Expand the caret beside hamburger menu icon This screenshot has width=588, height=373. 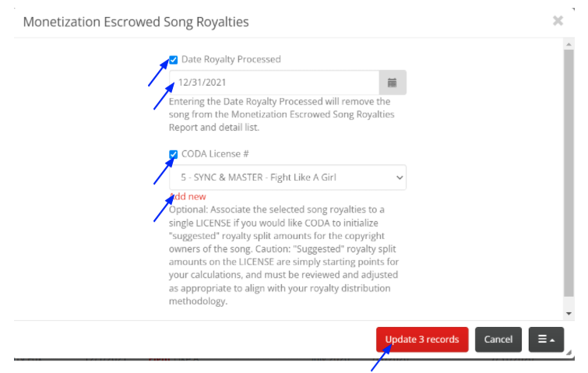coord(552,340)
